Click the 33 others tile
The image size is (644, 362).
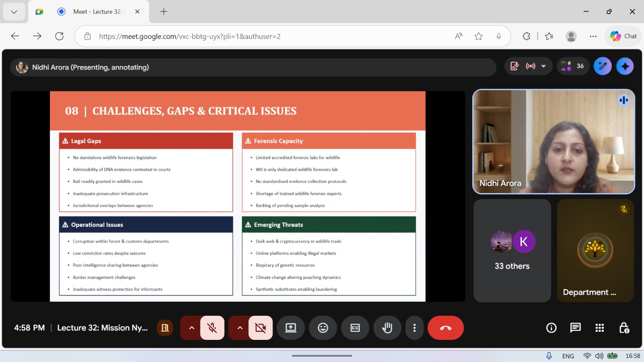512,251
